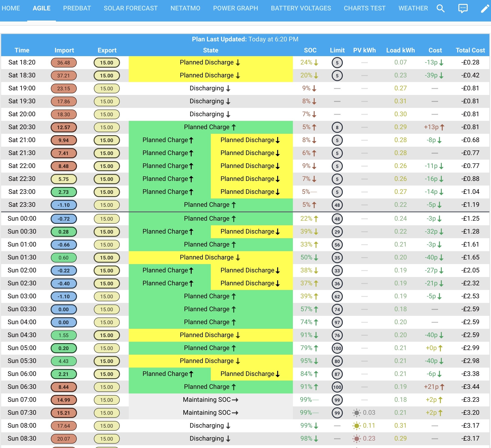Click the grey sun icon at Sun 07:30
This screenshot has width=491, height=448.
click(x=356, y=413)
